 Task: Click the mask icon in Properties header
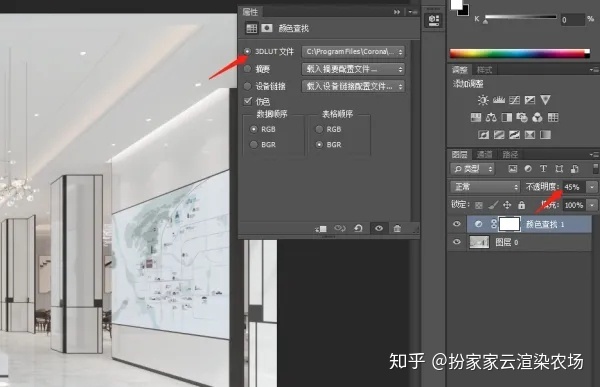click(x=267, y=28)
